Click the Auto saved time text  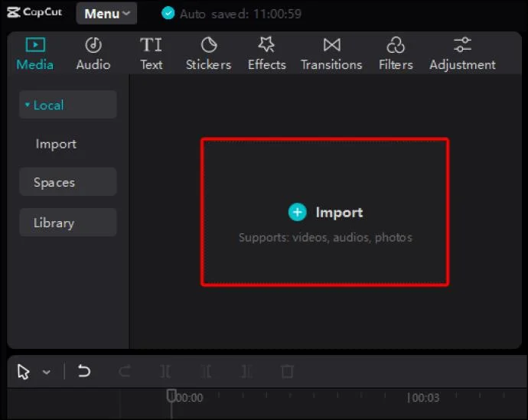[x=240, y=14]
